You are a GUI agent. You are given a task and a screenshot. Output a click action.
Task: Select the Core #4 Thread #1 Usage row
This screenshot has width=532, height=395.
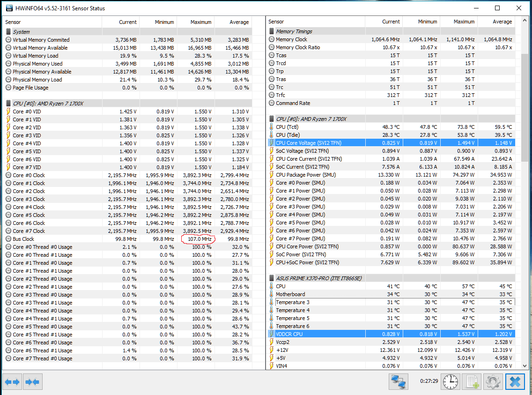point(128,319)
